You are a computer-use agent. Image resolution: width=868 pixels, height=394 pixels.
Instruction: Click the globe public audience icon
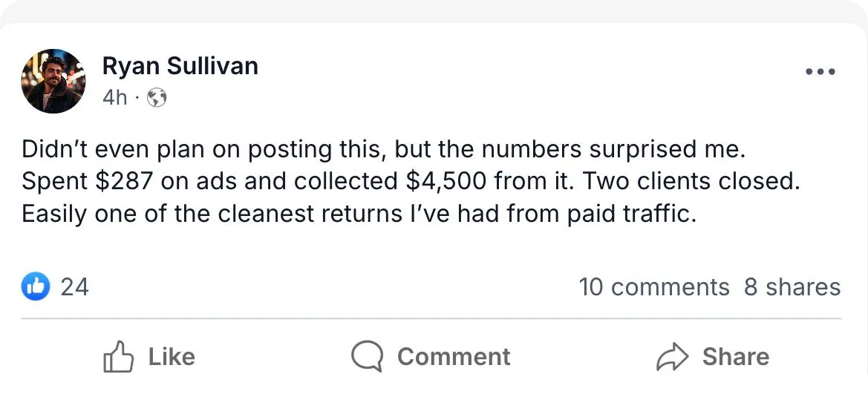pos(157,98)
